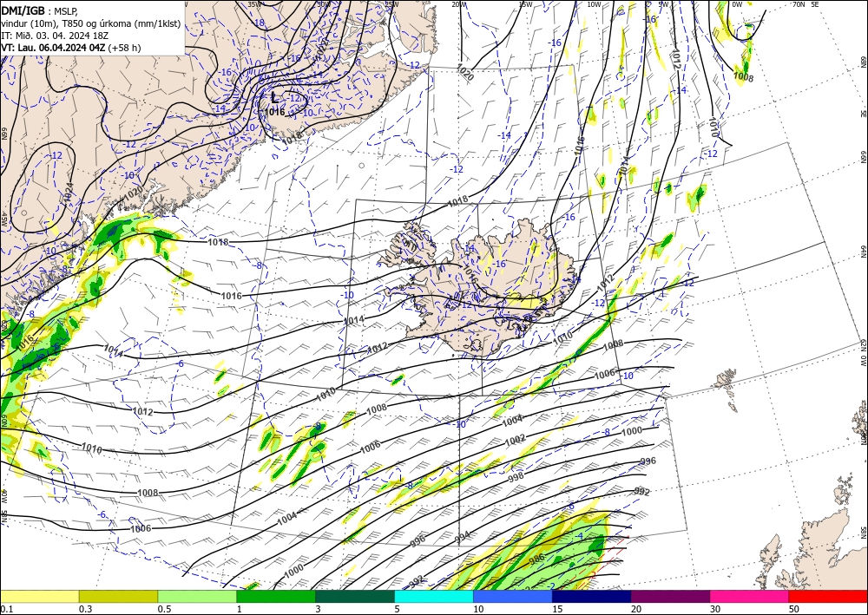The width and height of the screenshot is (868, 615).
Task: Click the yellow 0.1–0.3 mm legend swatch
Action: click(39, 596)
